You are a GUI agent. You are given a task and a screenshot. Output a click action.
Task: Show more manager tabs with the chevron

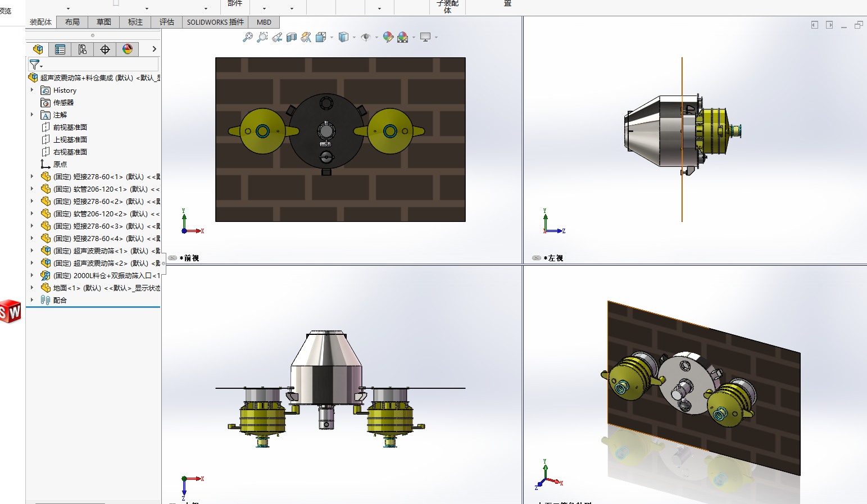pyautogui.click(x=154, y=49)
